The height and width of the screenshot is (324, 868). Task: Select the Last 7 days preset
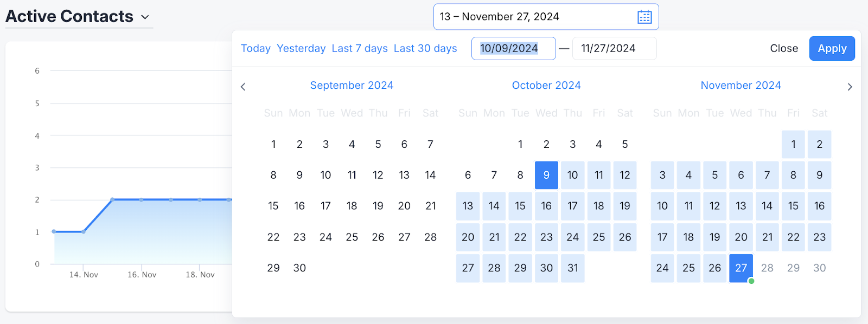coord(360,48)
